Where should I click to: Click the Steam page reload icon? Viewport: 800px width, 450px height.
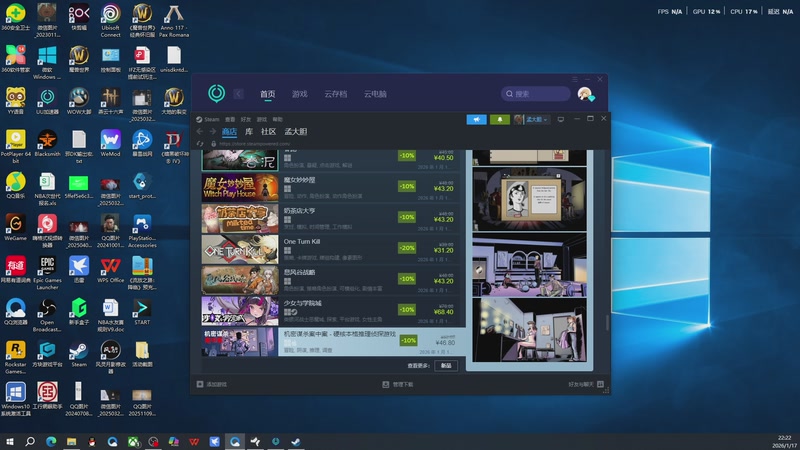point(200,144)
